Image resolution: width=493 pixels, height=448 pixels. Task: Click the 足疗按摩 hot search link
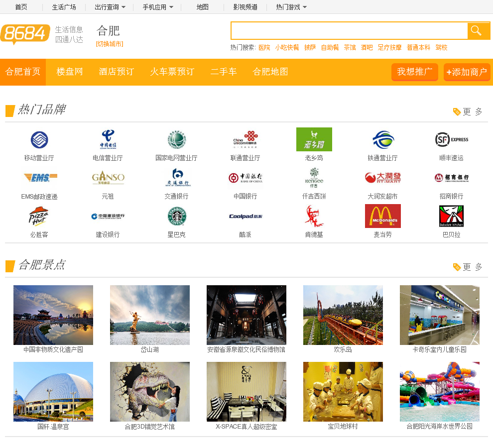389,47
